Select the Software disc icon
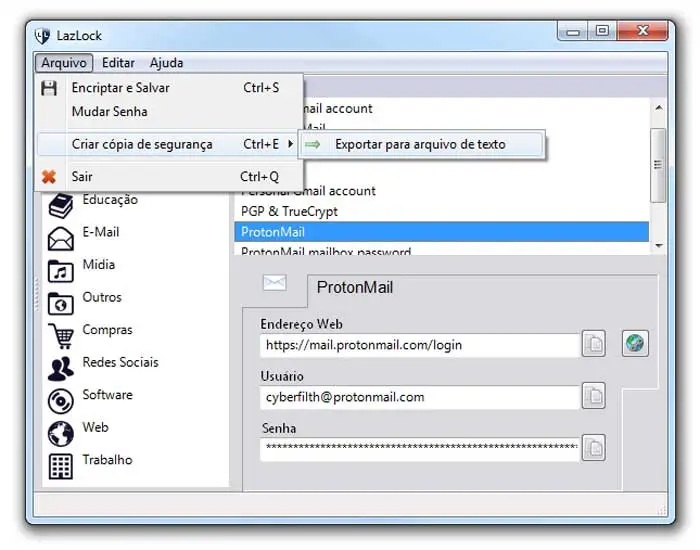Viewport: 700px width, 550px height. click(x=61, y=401)
